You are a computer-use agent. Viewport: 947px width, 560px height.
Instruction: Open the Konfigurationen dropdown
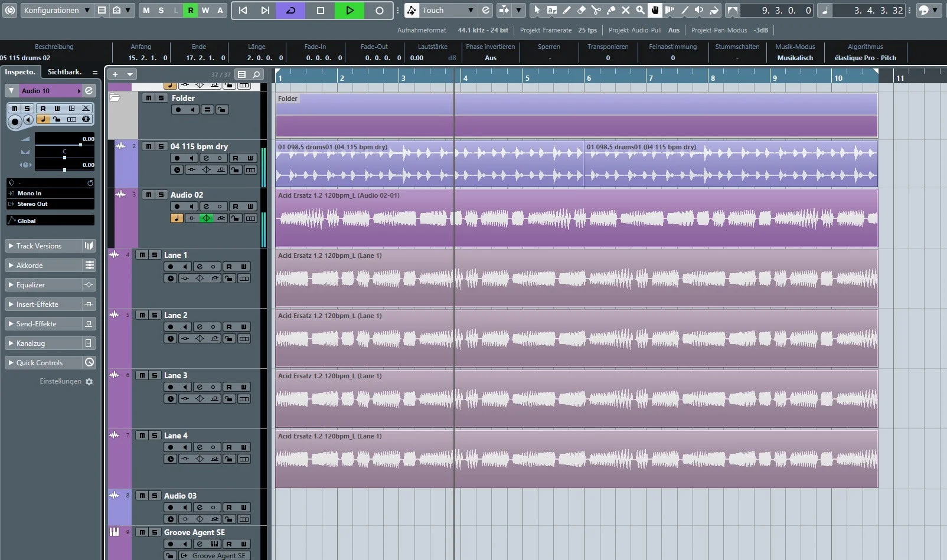[56, 10]
